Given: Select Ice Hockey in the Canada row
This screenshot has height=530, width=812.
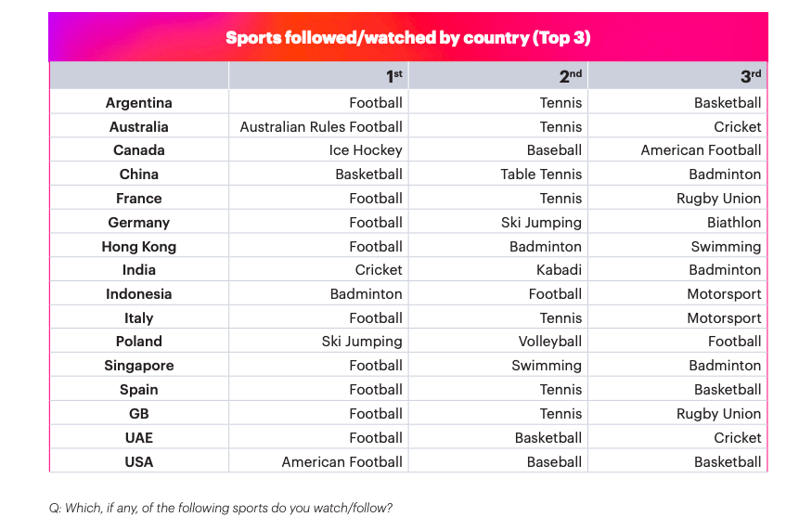Looking at the screenshot, I should click(366, 150).
